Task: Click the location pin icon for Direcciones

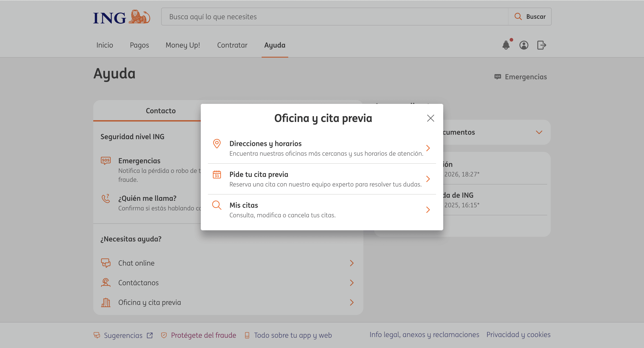Action: (x=216, y=144)
